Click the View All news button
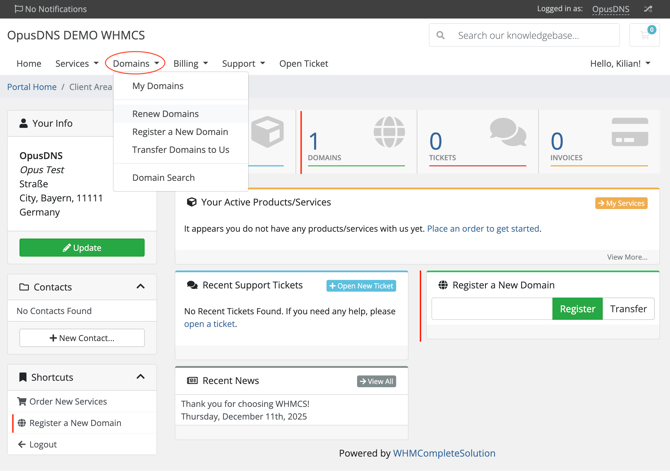Image resolution: width=670 pixels, height=471 pixels. point(376,381)
